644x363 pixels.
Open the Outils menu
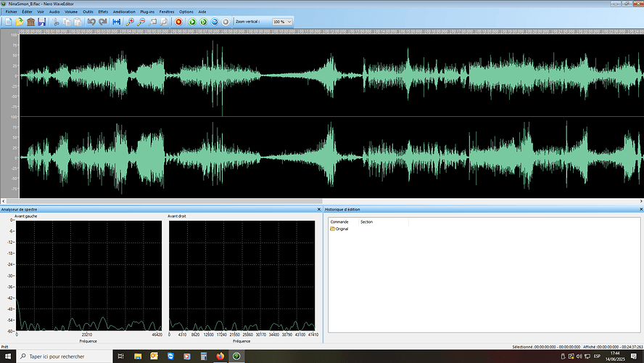pos(88,12)
